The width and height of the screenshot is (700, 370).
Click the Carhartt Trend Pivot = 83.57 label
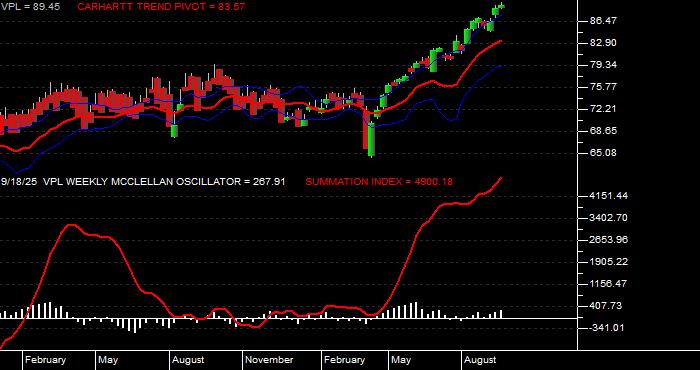point(161,7)
